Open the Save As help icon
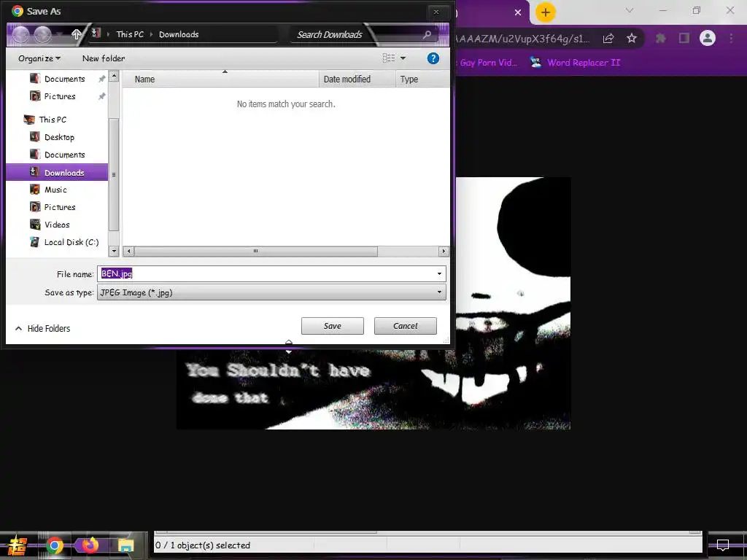 tap(433, 58)
